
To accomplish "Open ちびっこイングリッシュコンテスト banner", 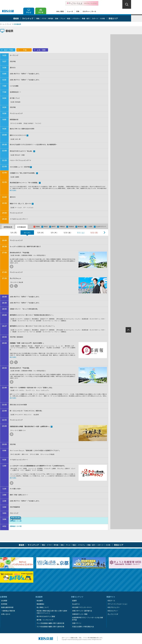I will pos(16,563).
